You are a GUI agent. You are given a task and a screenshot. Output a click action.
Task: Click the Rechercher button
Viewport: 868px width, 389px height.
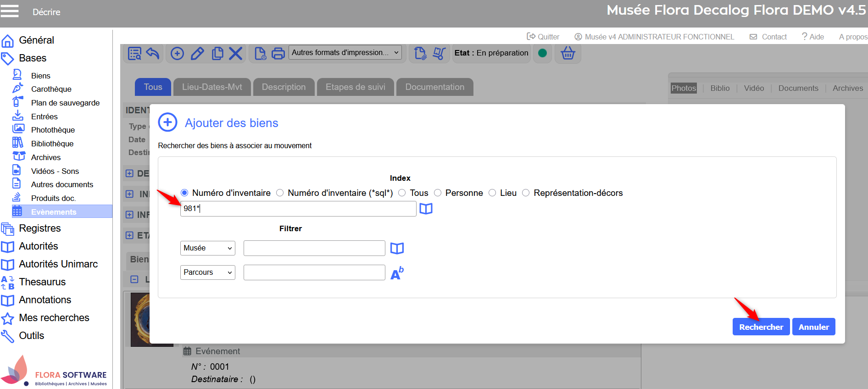tap(761, 327)
